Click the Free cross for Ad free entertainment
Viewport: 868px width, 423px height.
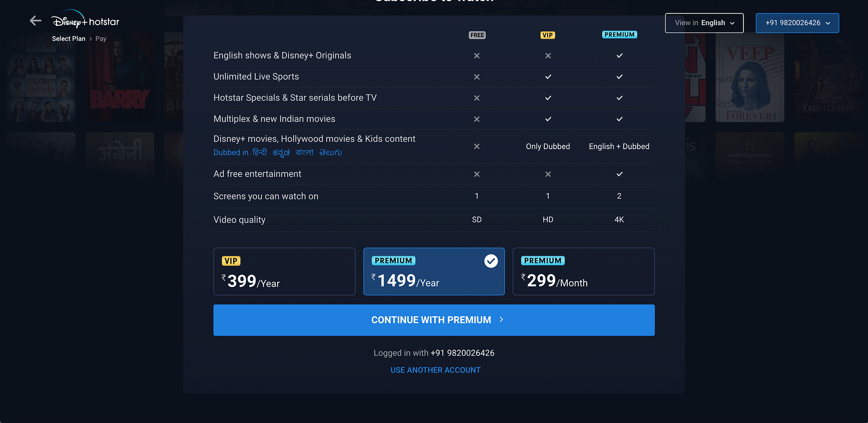[x=477, y=174]
